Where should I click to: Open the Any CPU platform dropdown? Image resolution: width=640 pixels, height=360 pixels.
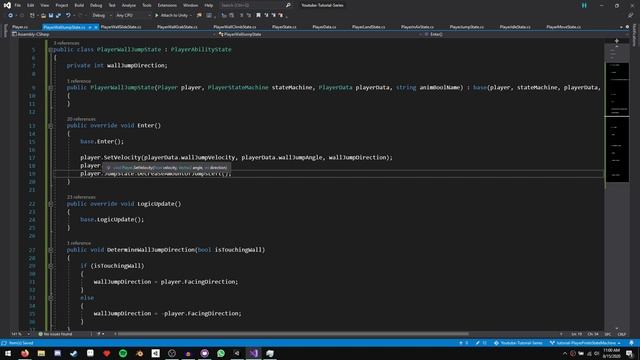(x=133, y=16)
